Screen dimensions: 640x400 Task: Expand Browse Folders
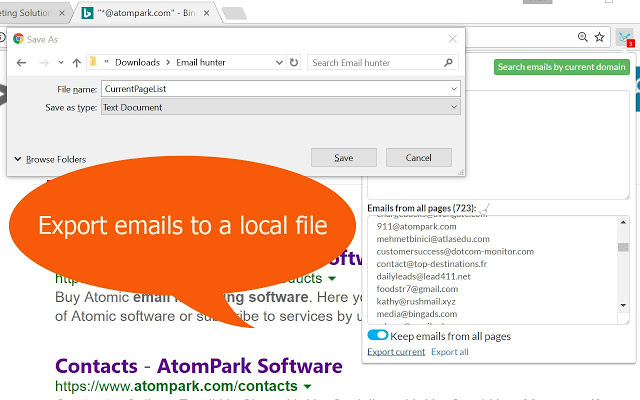[51, 159]
